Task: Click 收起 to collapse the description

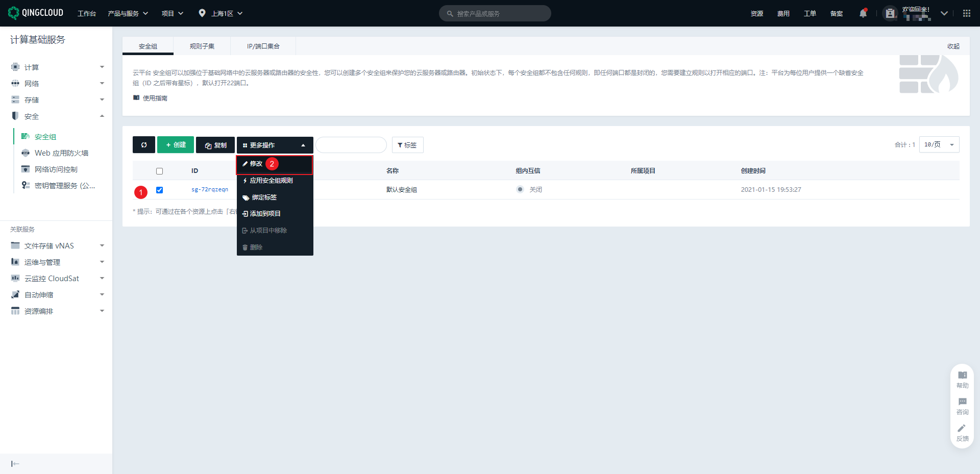Action: [953, 46]
